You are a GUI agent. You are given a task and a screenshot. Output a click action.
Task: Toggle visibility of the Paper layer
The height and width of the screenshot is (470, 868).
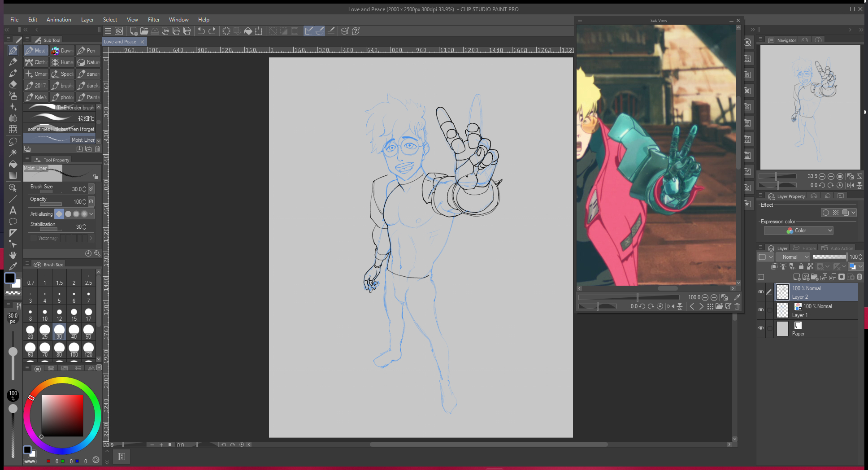coord(761,328)
